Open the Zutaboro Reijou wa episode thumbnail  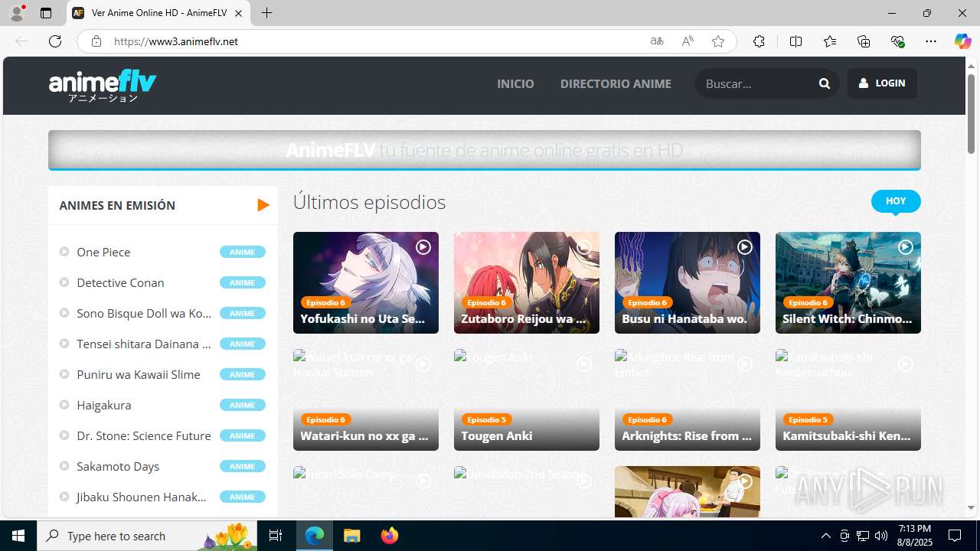(527, 282)
